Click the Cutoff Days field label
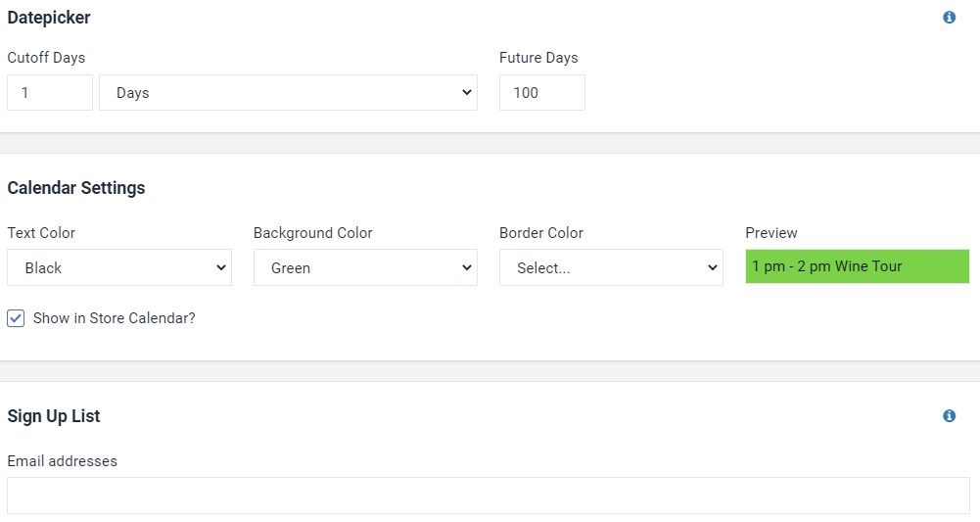 46,58
